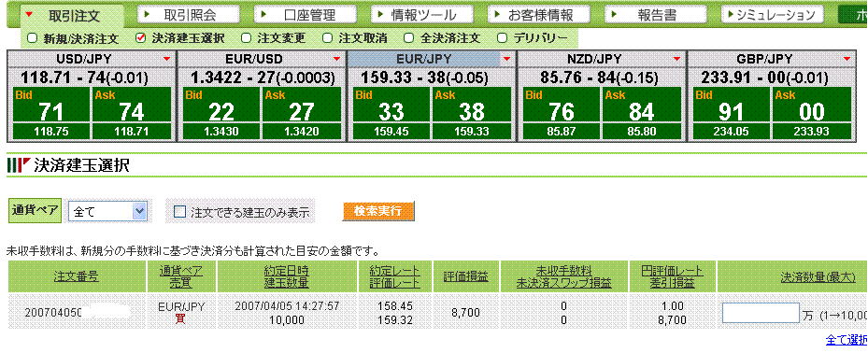Click the EUR/JPY Ask 38 price tile
The image size is (868, 353).
[x=472, y=106]
